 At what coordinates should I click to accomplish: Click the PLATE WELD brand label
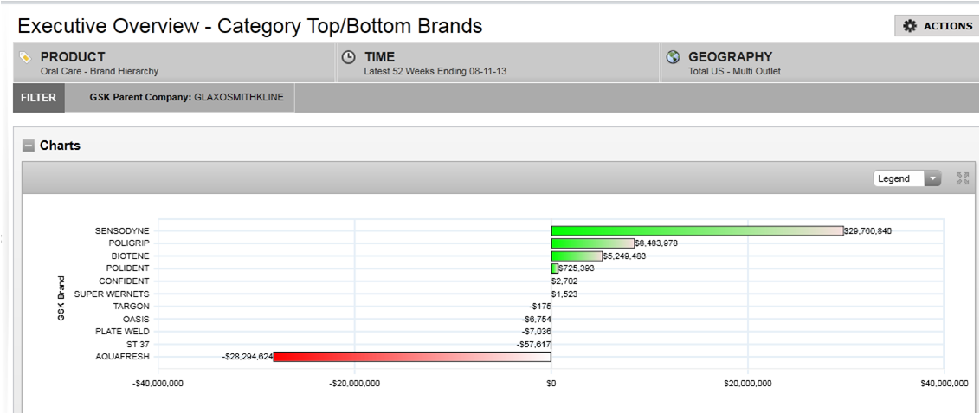(x=122, y=331)
